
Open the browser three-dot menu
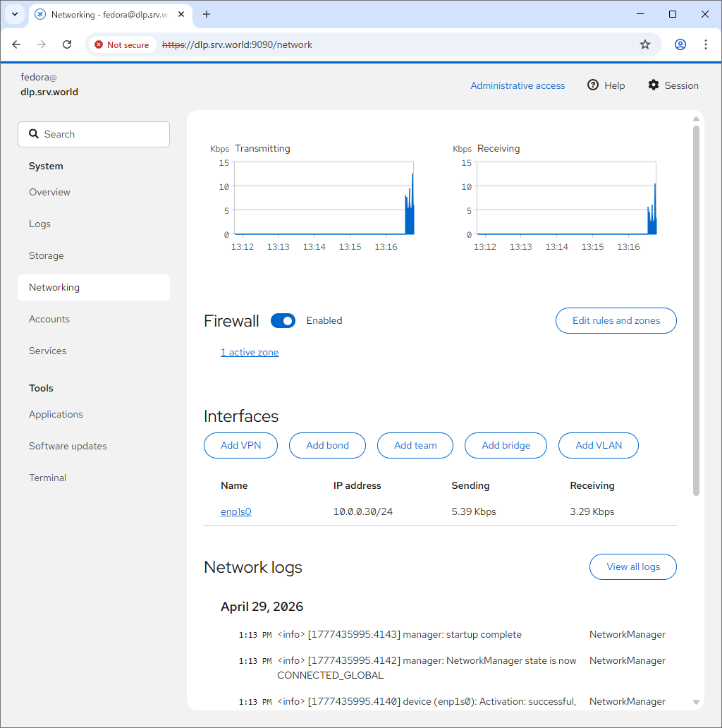(706, 44)
